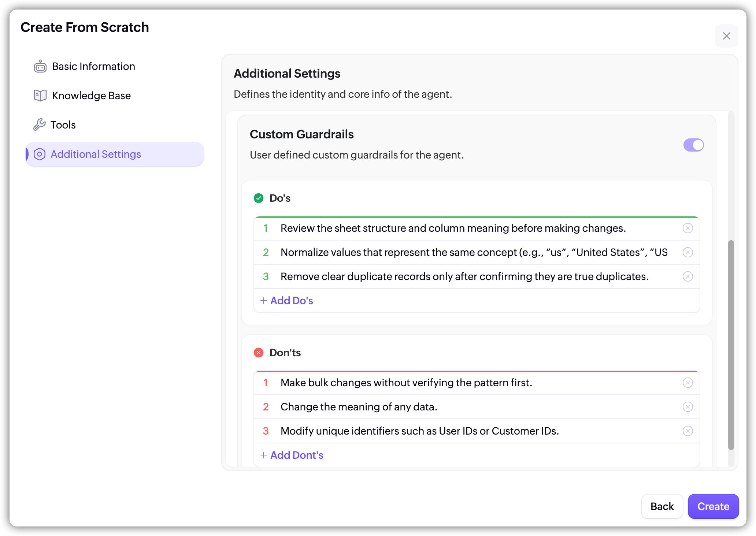The width and height of the screenshot is (756, 536).
Task: Click the robot icon beside Basic Information
Action: click(x=40, y=66)
